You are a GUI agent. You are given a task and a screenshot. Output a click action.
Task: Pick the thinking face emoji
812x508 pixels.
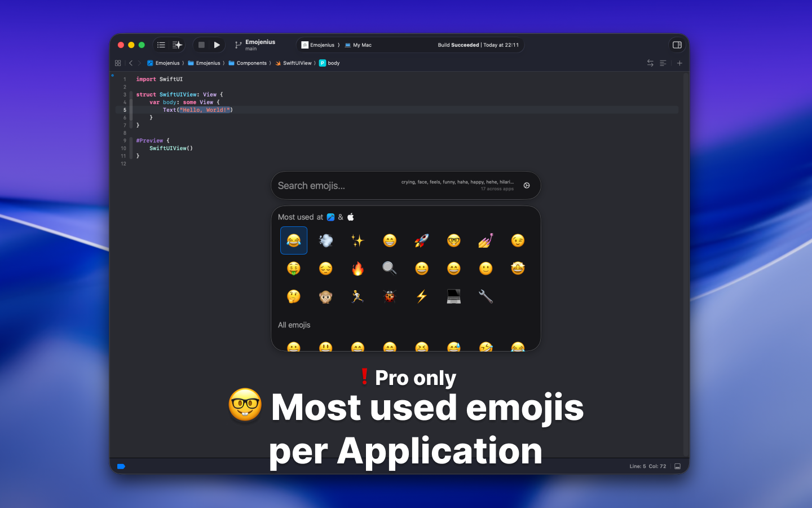294,296
